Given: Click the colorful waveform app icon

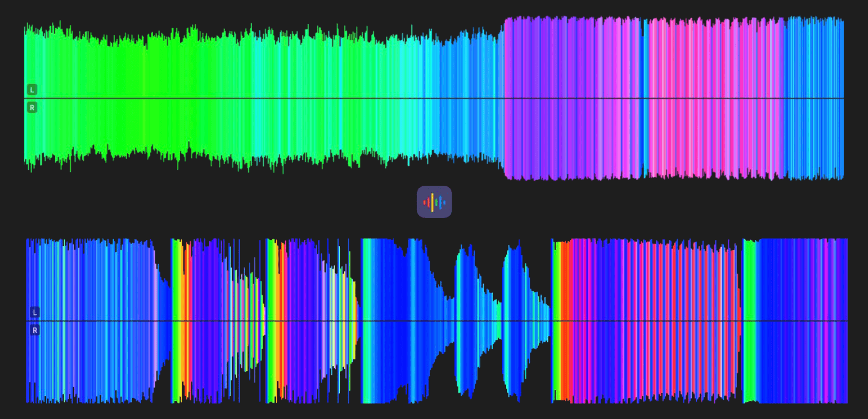Looking at the screenshot, I should click(x=434, y=202).
